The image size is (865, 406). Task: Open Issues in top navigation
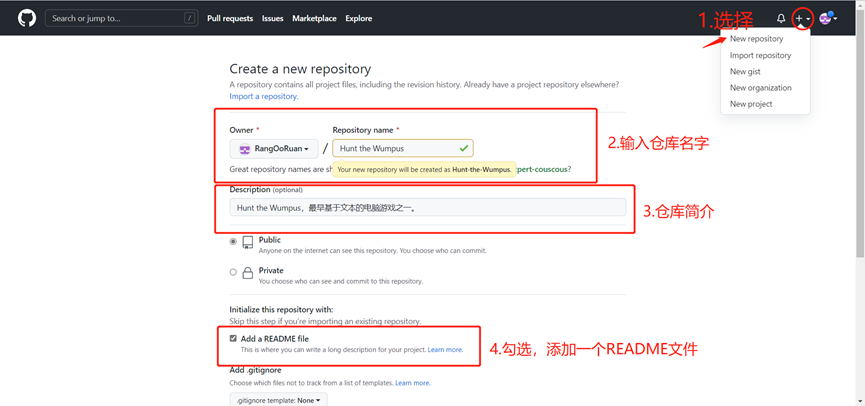click(x=273, y=18)
